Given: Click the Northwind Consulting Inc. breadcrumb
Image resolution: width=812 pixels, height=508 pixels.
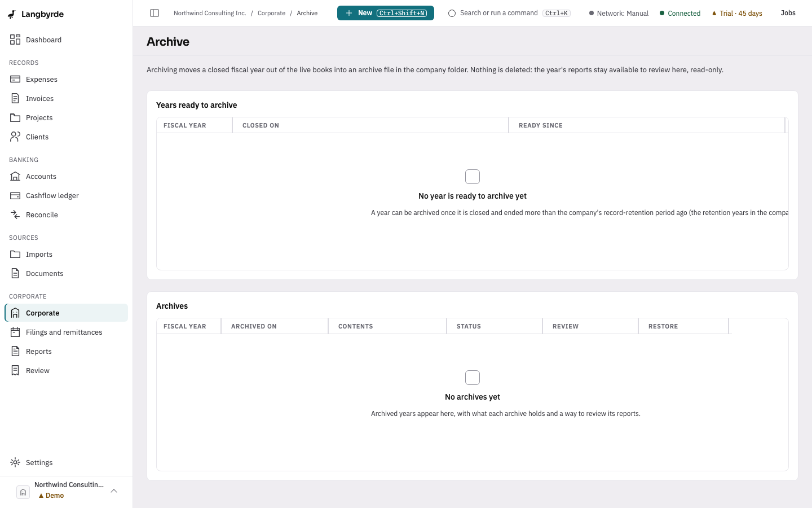Looking at the screenshot, I should 210,13.
